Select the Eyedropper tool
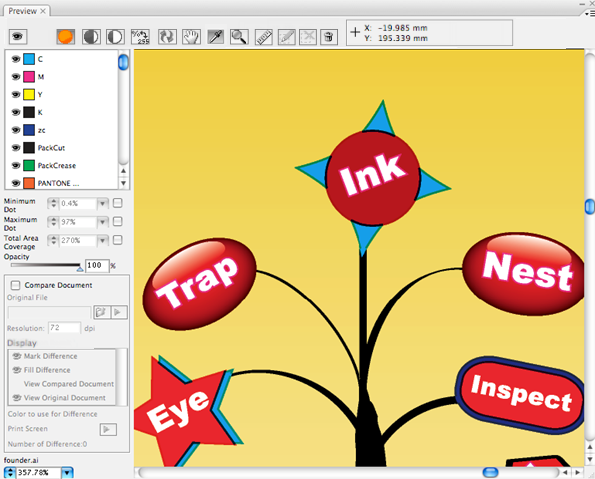Viewport: 595px width, 479px height. click(216, 37)
